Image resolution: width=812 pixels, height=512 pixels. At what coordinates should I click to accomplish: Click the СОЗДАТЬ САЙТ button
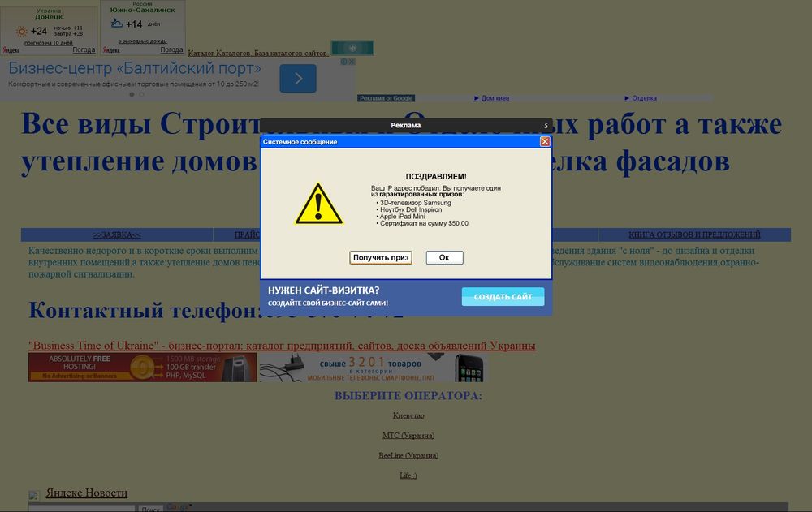click(x=503, y=297)
